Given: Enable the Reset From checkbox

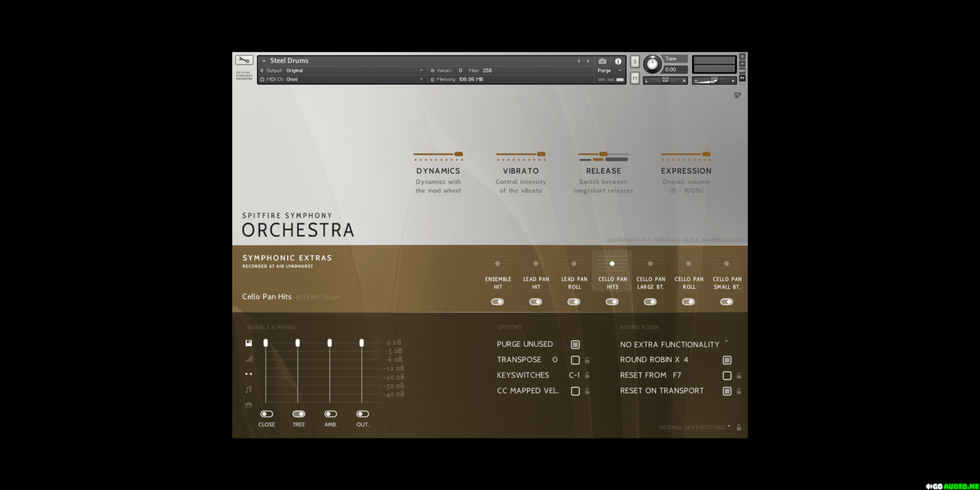Looking at the screenshot, I should [727, 376].
